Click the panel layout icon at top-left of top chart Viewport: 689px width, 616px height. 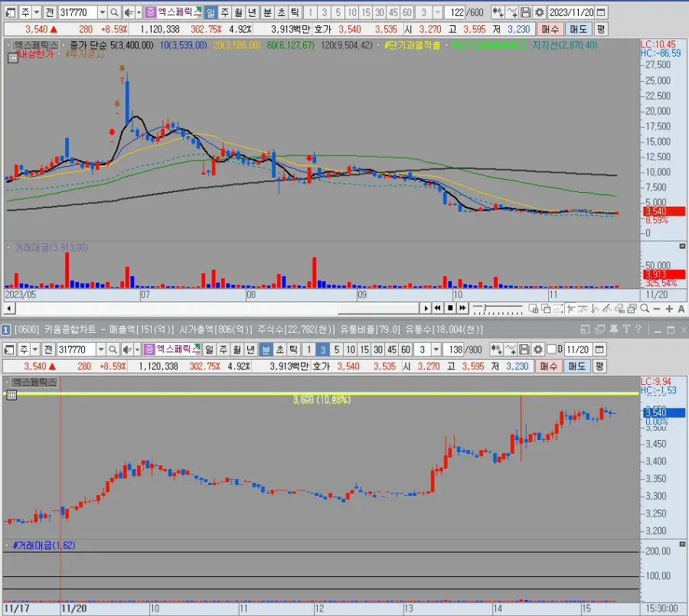point(11,12)
